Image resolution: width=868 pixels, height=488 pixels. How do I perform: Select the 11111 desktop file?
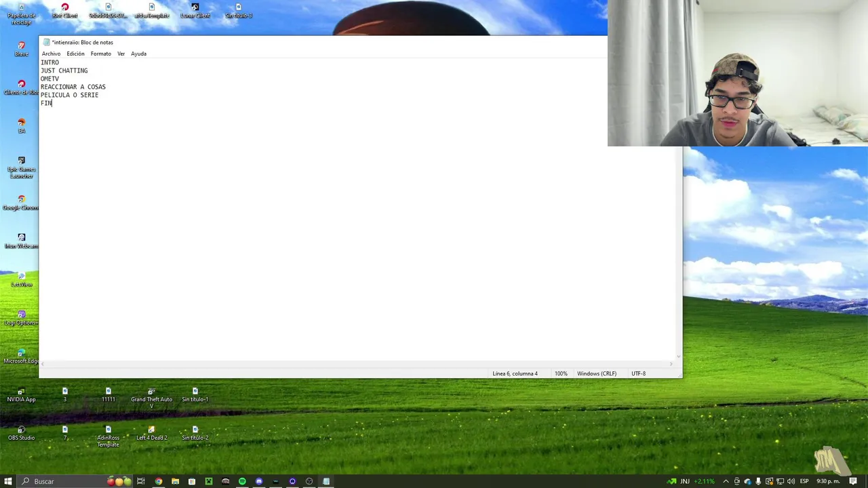[108, 395]
